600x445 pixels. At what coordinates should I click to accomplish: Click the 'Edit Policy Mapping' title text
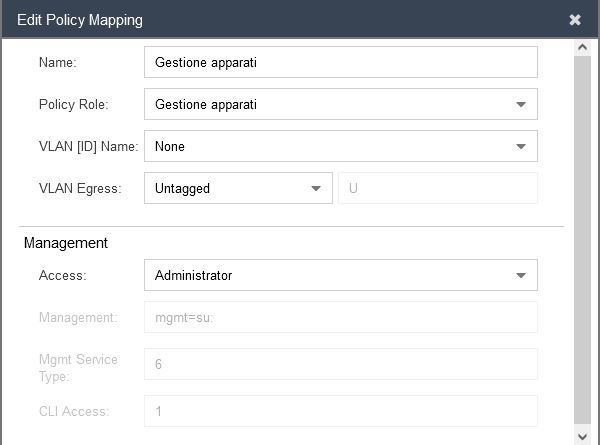[x=80, y=19]
